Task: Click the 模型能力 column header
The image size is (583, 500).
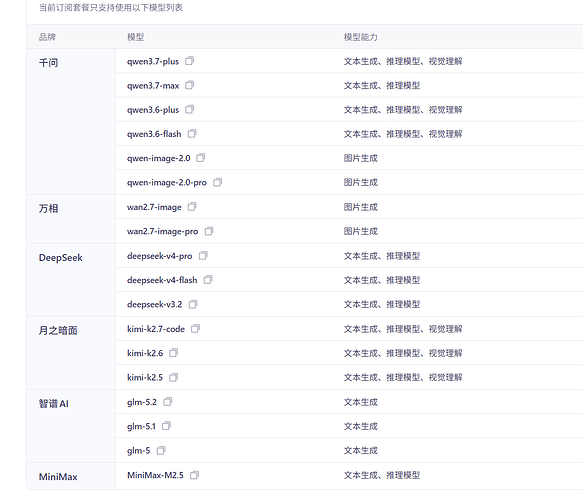Action: click(361, 37)
